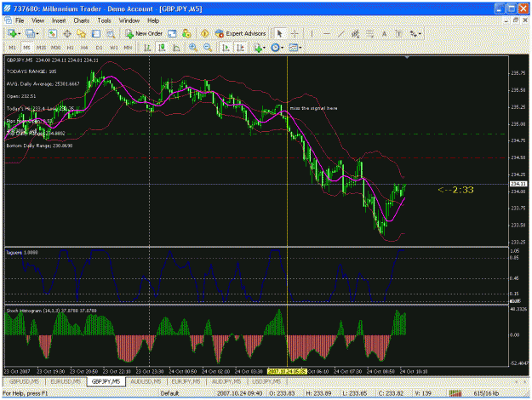Switch to the AUDUSD,M5 chart tab

click(146, 381)
